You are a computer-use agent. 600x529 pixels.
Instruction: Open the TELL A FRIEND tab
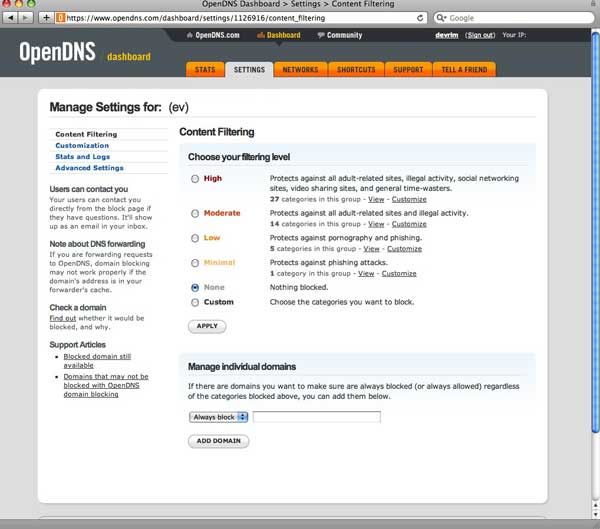[464, 70]
